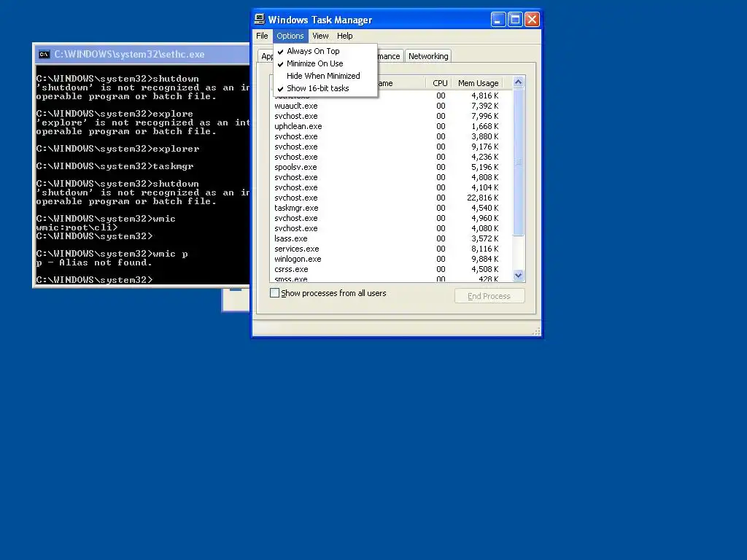Click the process list scroll up arrow
The height and width of the screenshot is (560, 747).
coord(519,82)
